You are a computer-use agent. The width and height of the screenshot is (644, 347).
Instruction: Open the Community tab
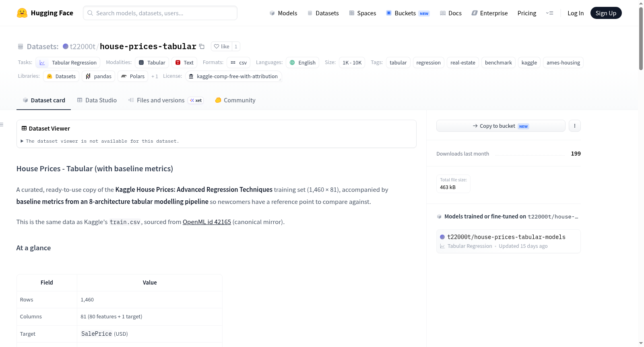click(x=235, y=100)
